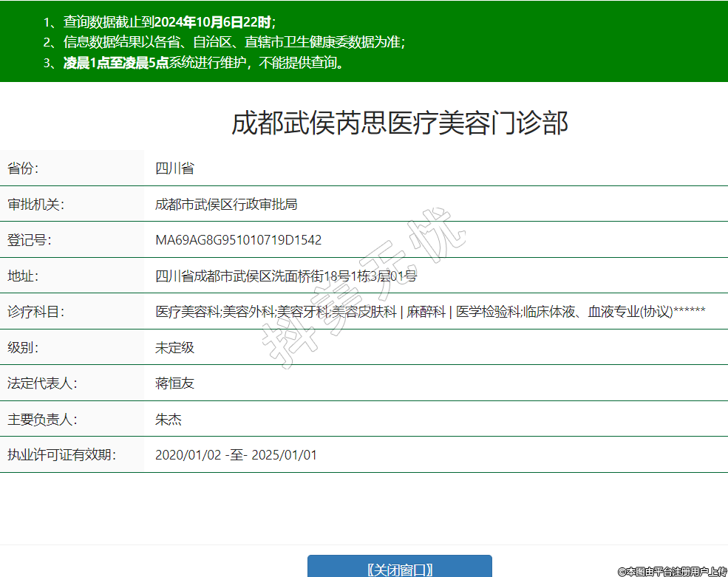Select license validity dates 2020/01/02 to 2025/01/01
The height and width of the screenshot is (577, 728).
(236, 455)
